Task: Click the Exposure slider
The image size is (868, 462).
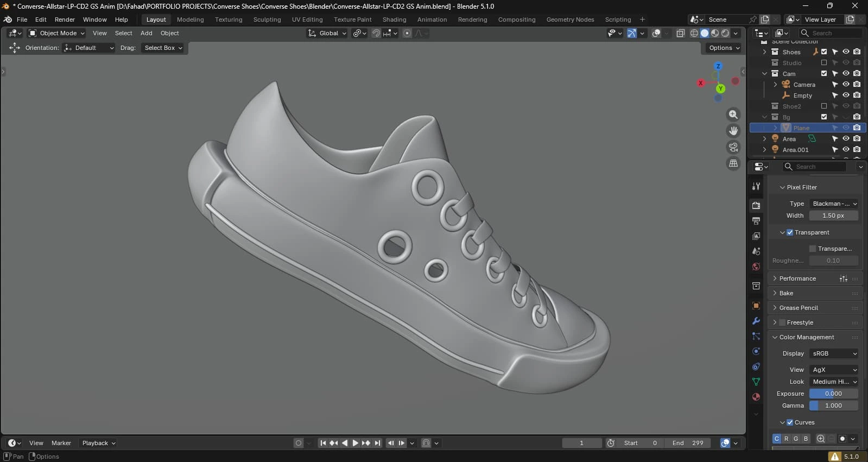Action: [834, 394]
